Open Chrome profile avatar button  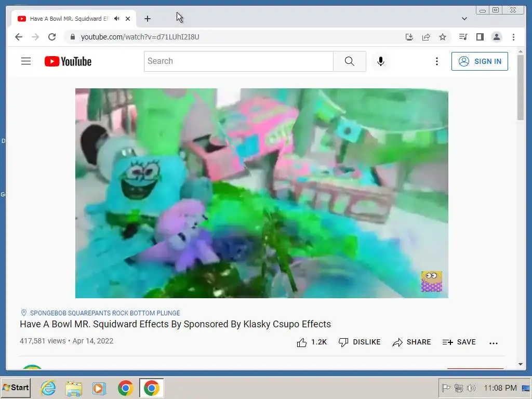click(x=497, y=37)
